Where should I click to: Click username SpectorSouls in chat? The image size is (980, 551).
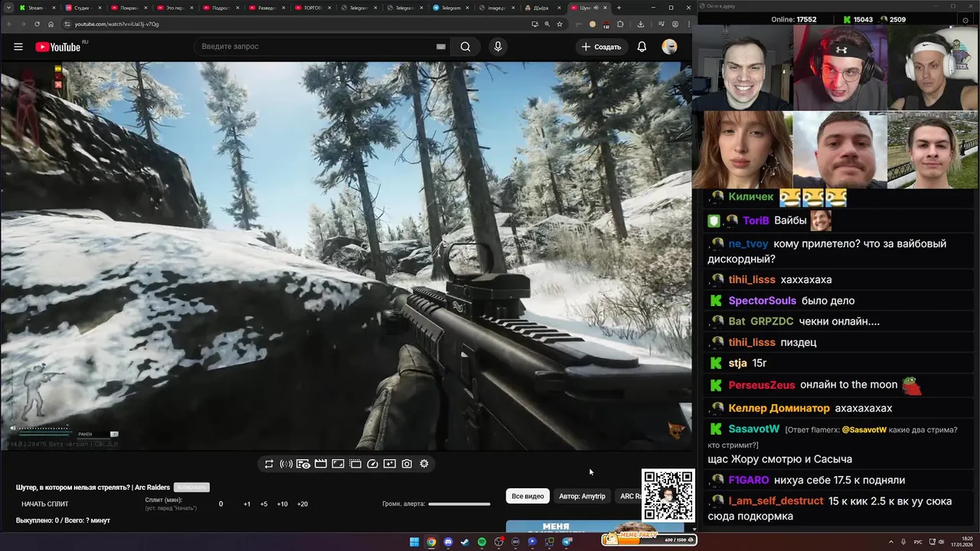[763, 301]
